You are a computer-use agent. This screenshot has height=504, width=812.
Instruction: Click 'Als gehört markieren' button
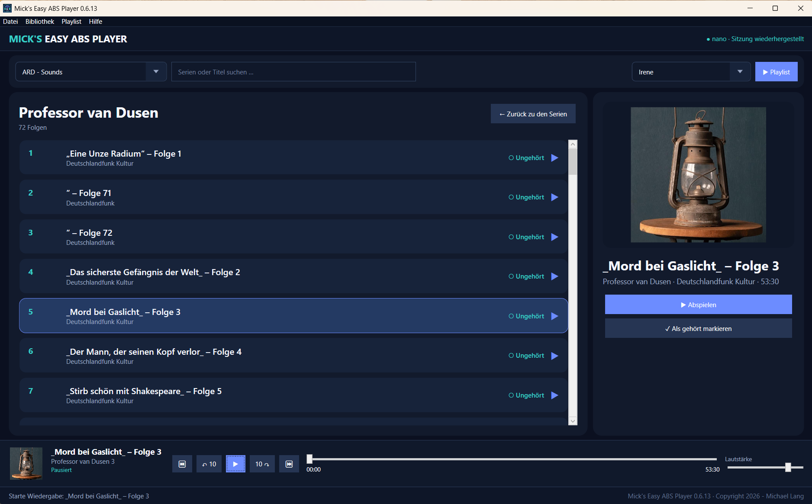pyautogui.click(x=698, y=328)
